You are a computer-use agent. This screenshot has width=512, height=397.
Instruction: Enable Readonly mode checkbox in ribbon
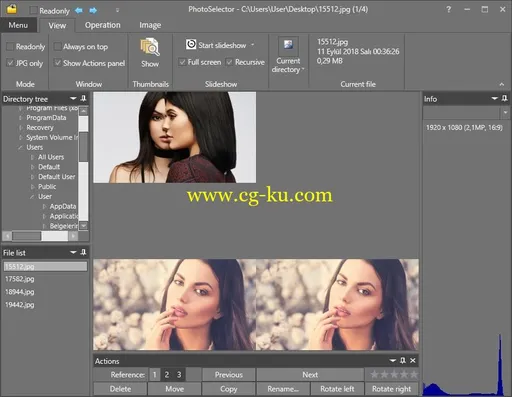click(10, 47)
